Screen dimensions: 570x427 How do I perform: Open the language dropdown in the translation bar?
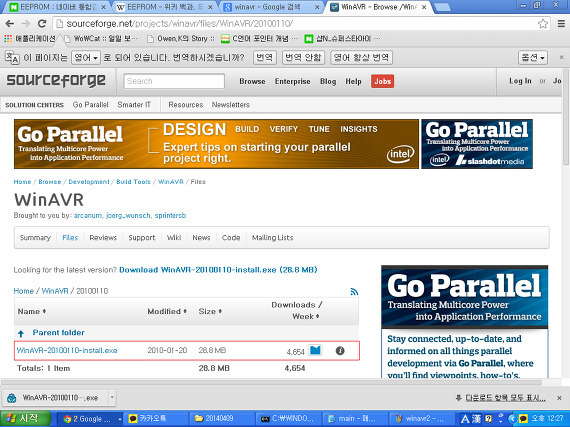click(x=86, y=57)
